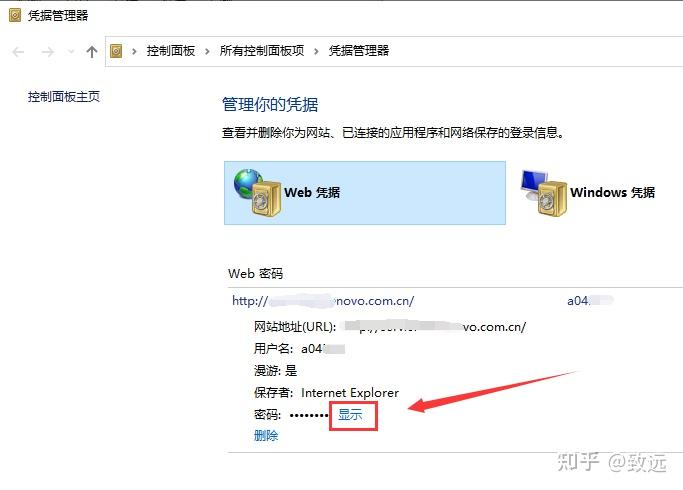Viewport: 683px width, 490px height.
Task: Expand chevron before 控制面板 in breadcrumb
Action: point(134,52)
